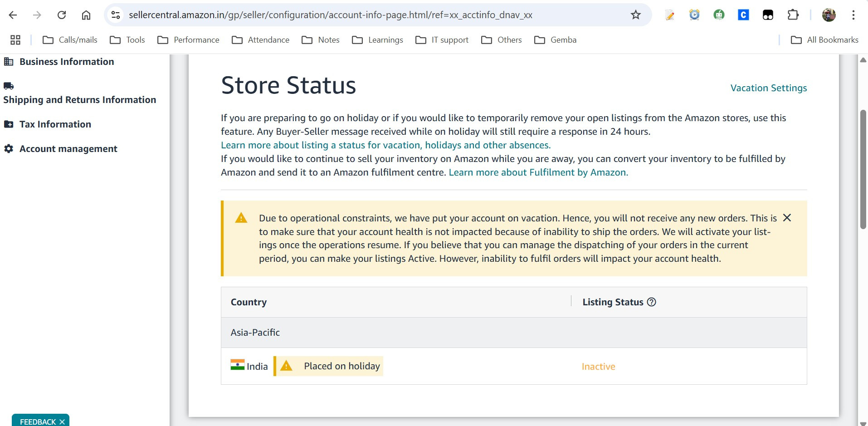This screenshot has height=426, width=868.
Task: Select Shipping and Returns Information
Action: pyautogui.click(x=79, y=93)
